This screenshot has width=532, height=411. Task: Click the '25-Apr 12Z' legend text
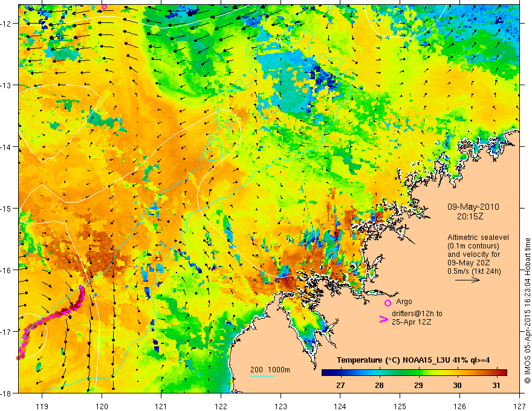tap(411, 322)
